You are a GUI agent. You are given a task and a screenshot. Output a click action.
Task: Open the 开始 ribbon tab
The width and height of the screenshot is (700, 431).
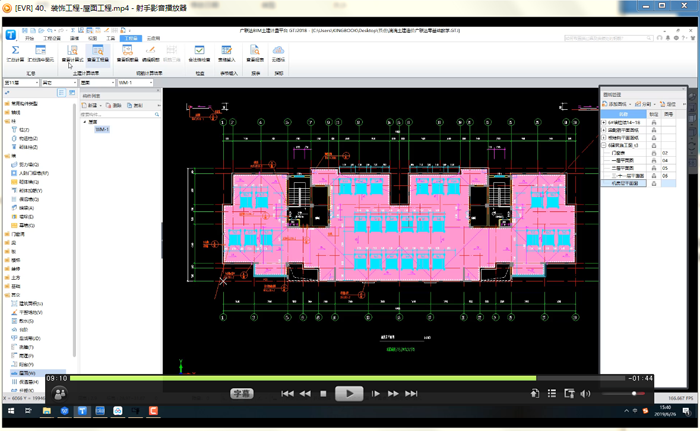coord(29,38)
